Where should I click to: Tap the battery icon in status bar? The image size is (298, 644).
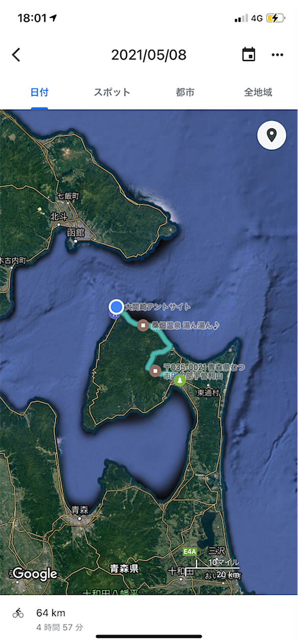pos(276,18)
